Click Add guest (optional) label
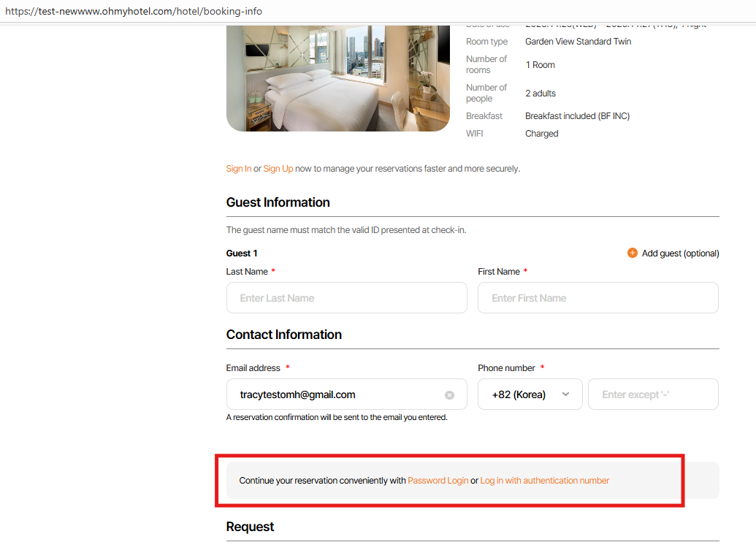 (x=680, y=253)
